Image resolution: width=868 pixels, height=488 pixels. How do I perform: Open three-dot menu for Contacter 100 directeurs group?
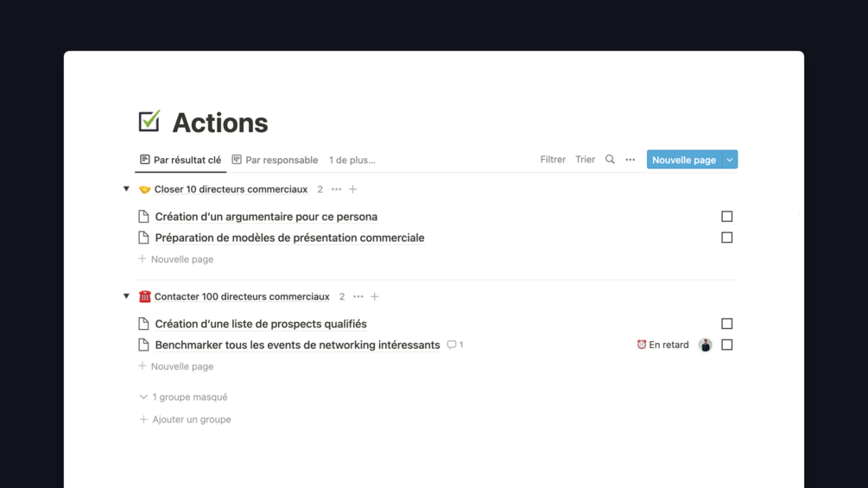click(358, 297)
